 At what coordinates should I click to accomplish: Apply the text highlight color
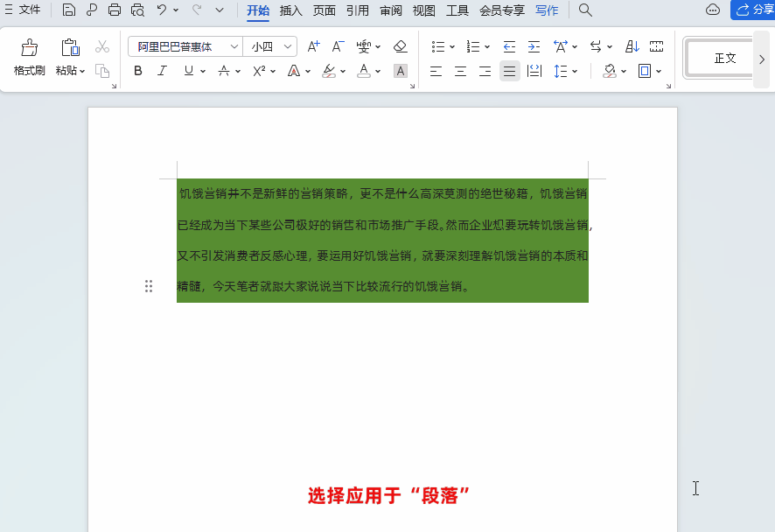tap(329, 71)
